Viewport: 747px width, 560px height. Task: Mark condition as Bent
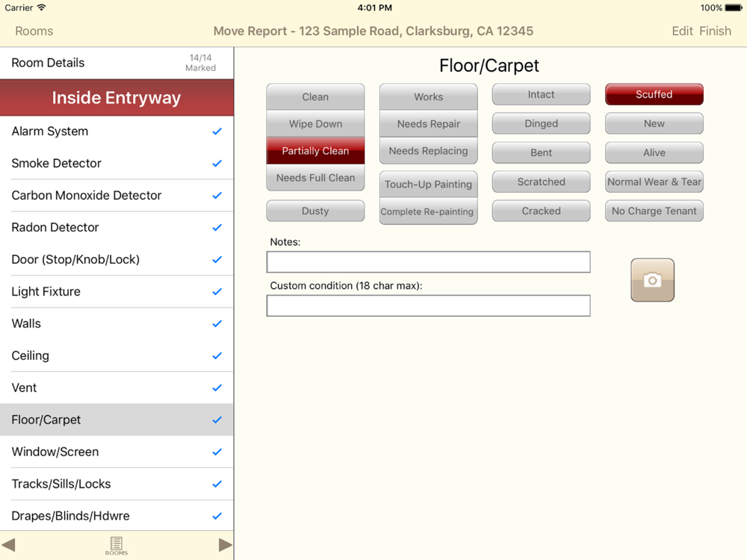click(x=541, y=152)
